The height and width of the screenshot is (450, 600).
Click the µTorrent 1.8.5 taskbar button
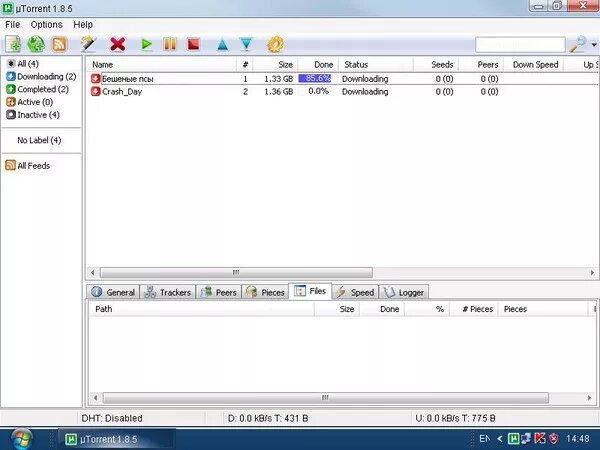[117, 439]
